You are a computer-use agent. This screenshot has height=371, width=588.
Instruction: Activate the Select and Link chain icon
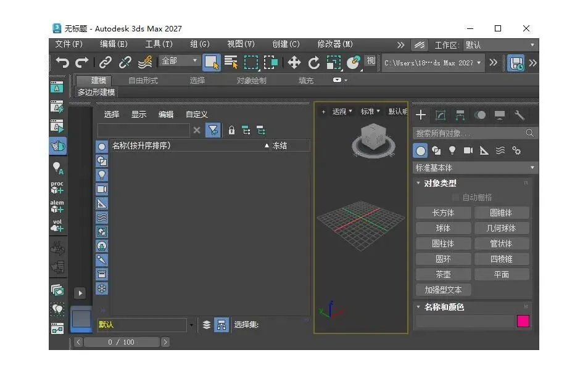point(106,62)
